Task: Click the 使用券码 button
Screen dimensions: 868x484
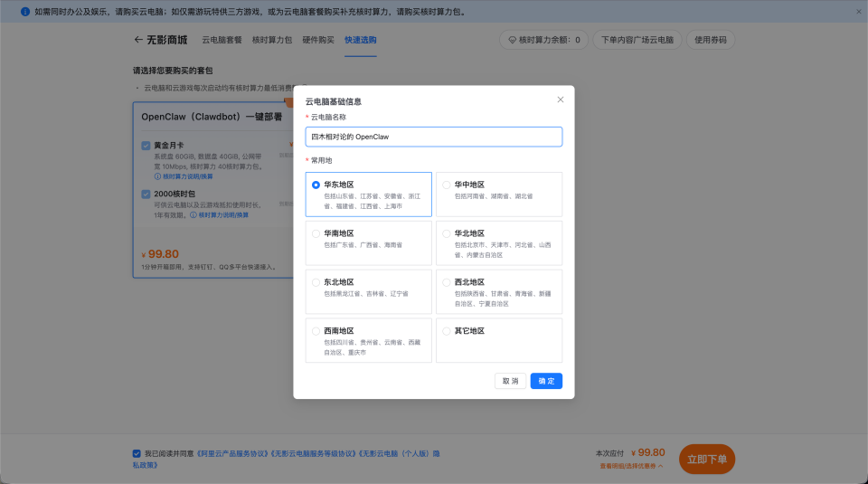Action: tap(711, 40)
